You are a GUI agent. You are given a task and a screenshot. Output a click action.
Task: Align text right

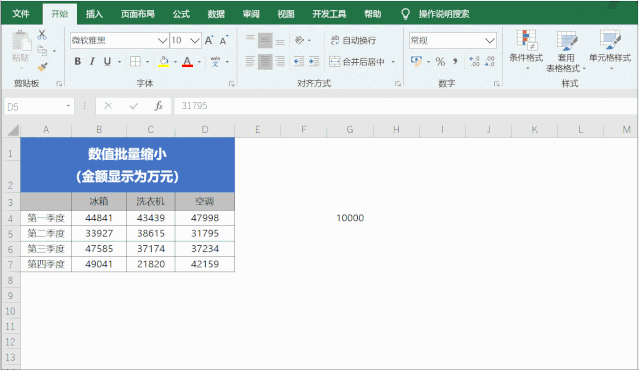[x=280, y=62]
